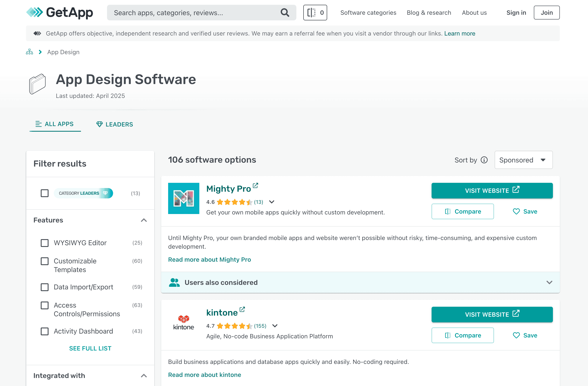The image size is (588, 386).
Task: Expand Users also considered panel
Action: click(x=549, y=282)
